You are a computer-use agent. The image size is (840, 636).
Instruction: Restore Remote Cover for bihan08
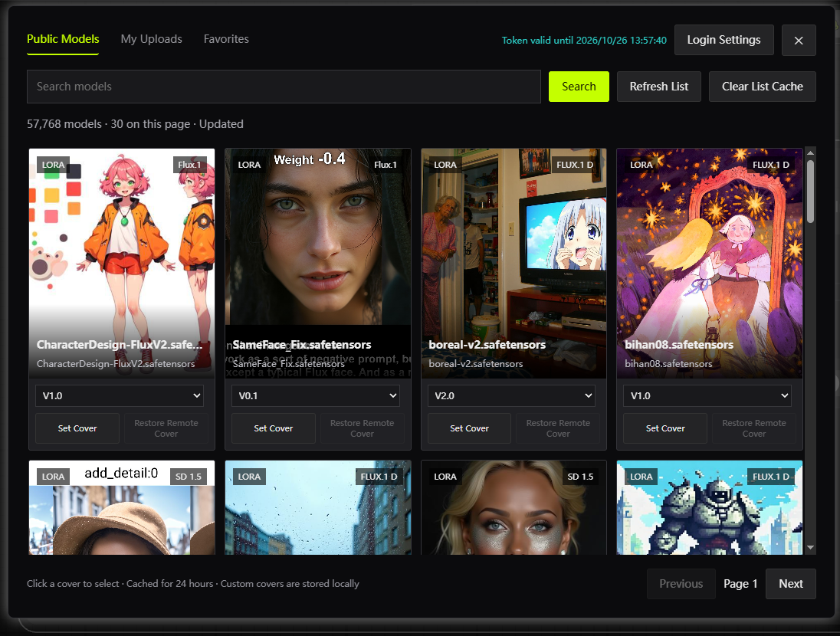click(753, 428)
